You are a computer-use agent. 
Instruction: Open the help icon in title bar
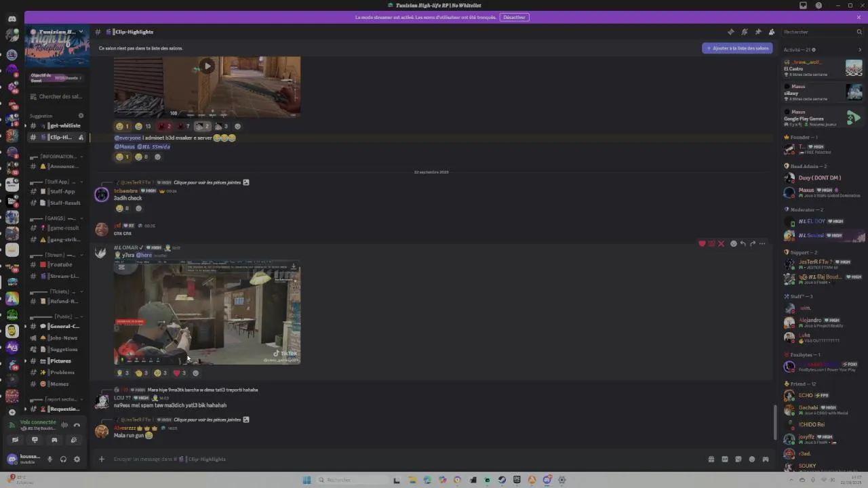click(x=818, y=5)
